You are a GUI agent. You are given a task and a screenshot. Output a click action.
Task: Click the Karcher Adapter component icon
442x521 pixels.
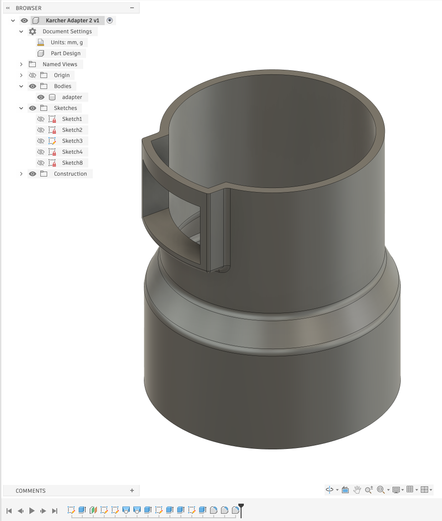[35, 20]
